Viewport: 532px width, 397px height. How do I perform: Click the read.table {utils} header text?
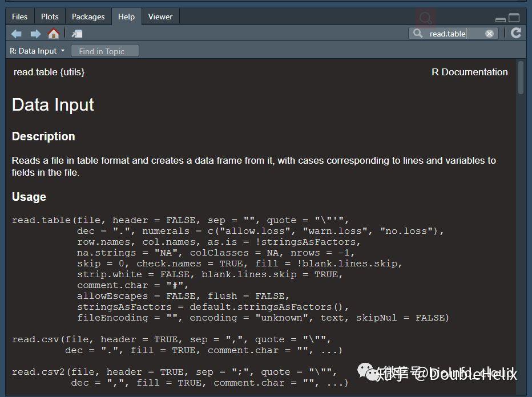coord(49,72)
